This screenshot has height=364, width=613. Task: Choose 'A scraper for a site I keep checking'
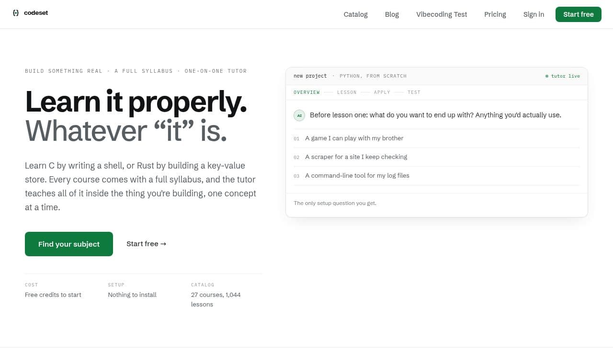pyautogui.click(x=437, y=157)
